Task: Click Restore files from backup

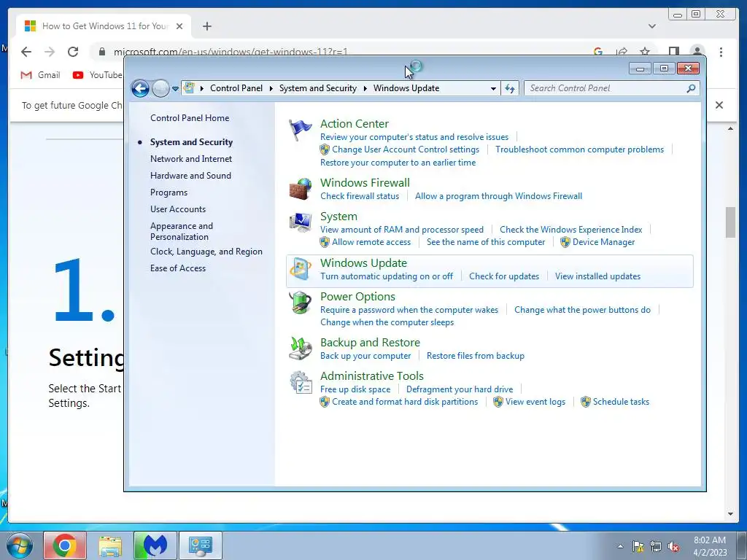Action: click(476, 356)
